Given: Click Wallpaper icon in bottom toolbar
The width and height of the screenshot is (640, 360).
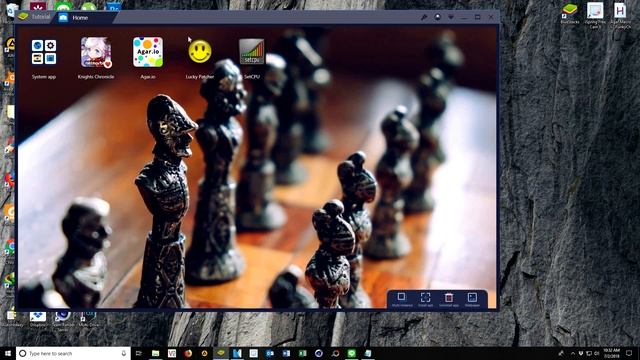Looking at the screenshot, I should click(472, 297).
